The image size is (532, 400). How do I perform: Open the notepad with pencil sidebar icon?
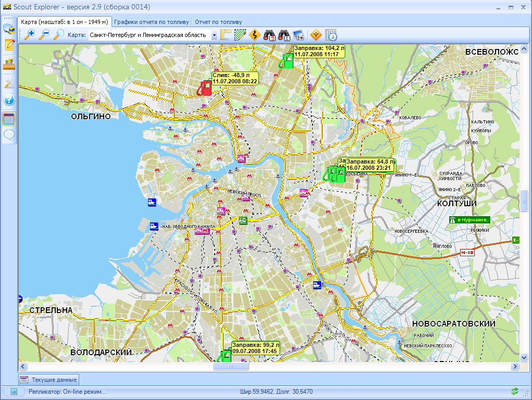9,45
